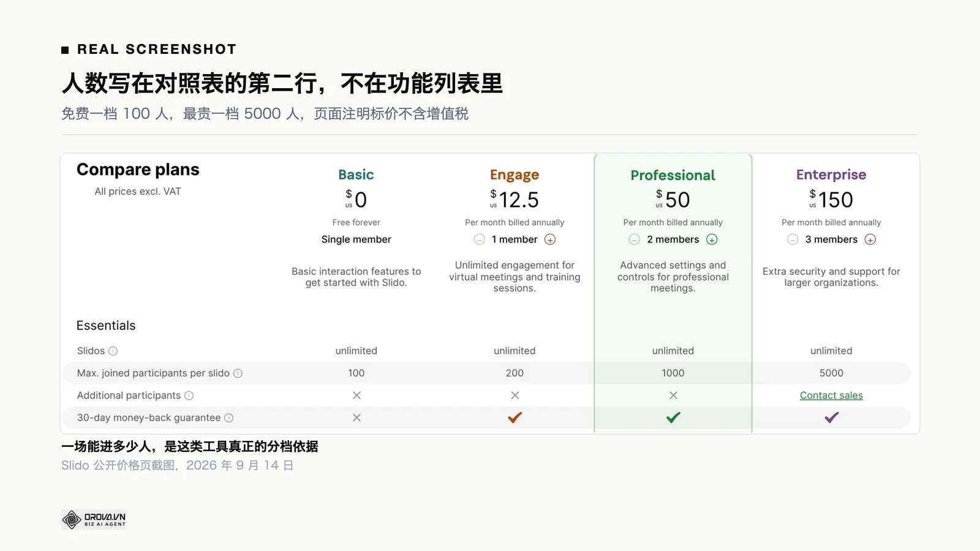Click Basic money-back guarantee cross mark
Image resolution: width=980 pixels, height=551 pixels.
[x=356, y=418]
